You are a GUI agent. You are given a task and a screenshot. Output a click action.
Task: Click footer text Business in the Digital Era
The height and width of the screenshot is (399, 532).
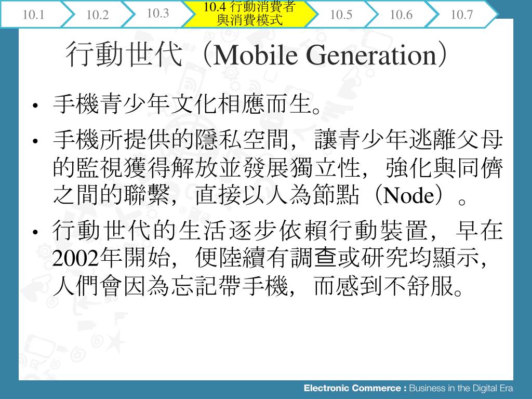[x=461, y=388]
